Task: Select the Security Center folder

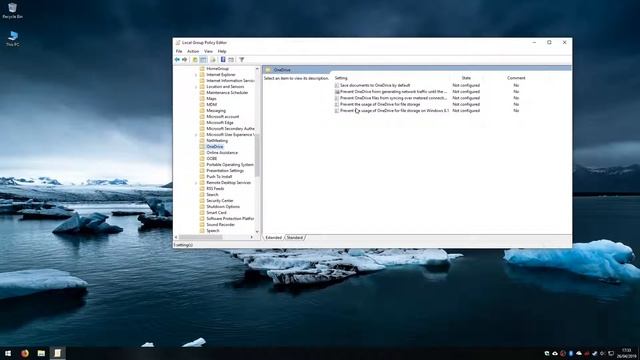Action: (217, 201)
